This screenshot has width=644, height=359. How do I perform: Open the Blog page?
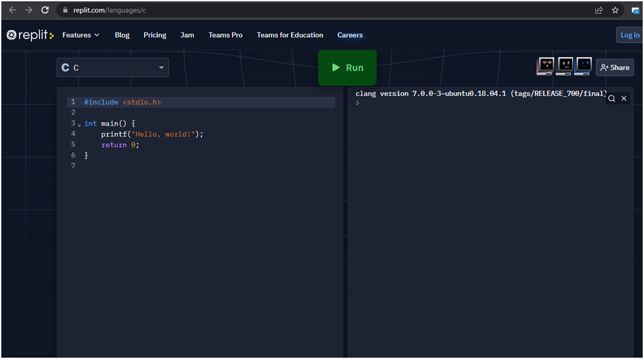122,35
